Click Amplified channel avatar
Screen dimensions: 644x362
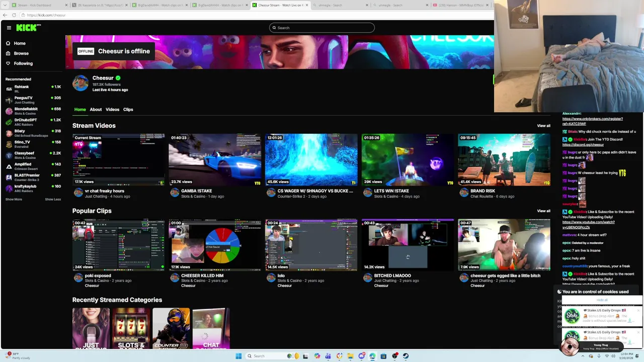[x=9, y=166]
